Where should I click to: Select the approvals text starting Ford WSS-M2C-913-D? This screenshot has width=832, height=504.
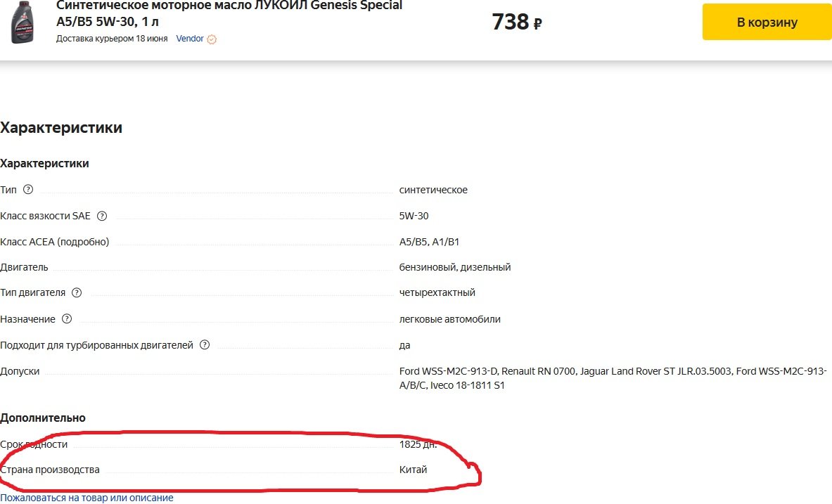pyautogui.click(x=613, y=378)
